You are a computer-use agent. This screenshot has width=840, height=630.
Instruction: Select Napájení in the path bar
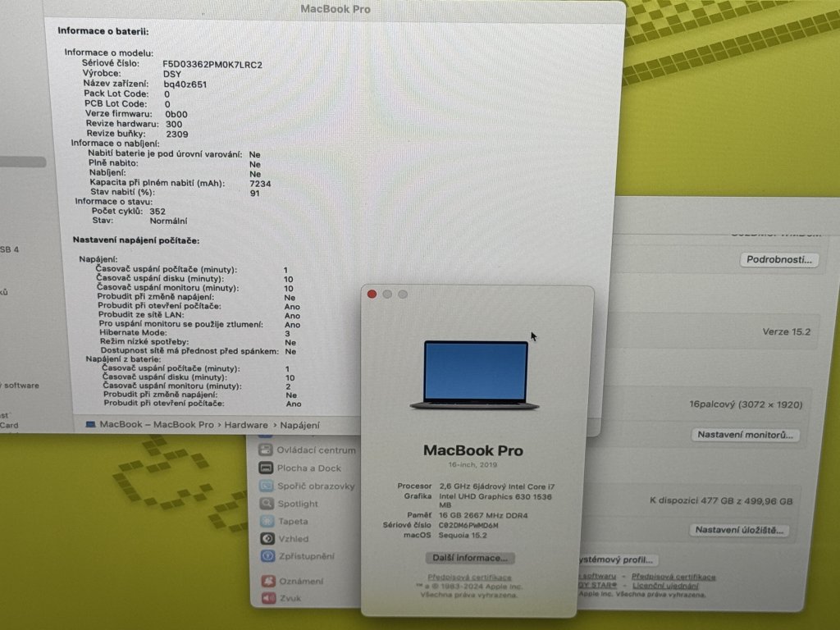[299, 425]
